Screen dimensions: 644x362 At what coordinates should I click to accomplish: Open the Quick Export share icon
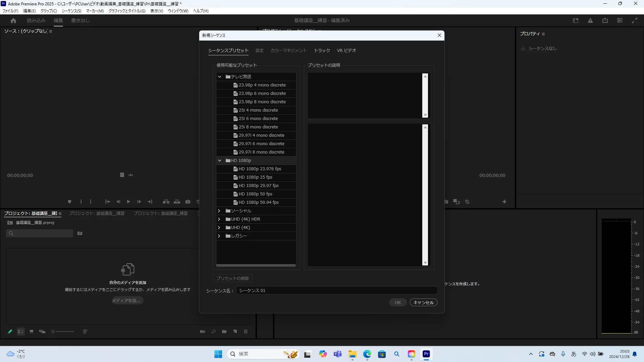tap(605, 20)
